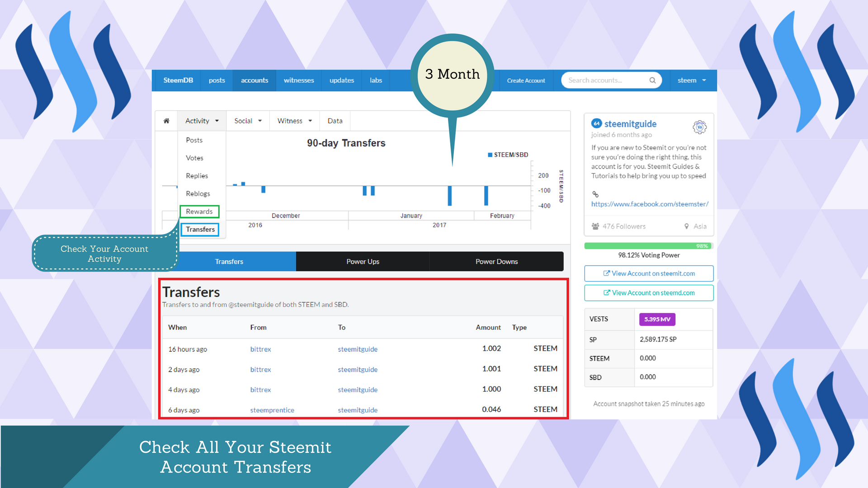The width and height of the screenshot is (868, 488).
Task: Click the reputation 64 badge
Action: (596, 123)
